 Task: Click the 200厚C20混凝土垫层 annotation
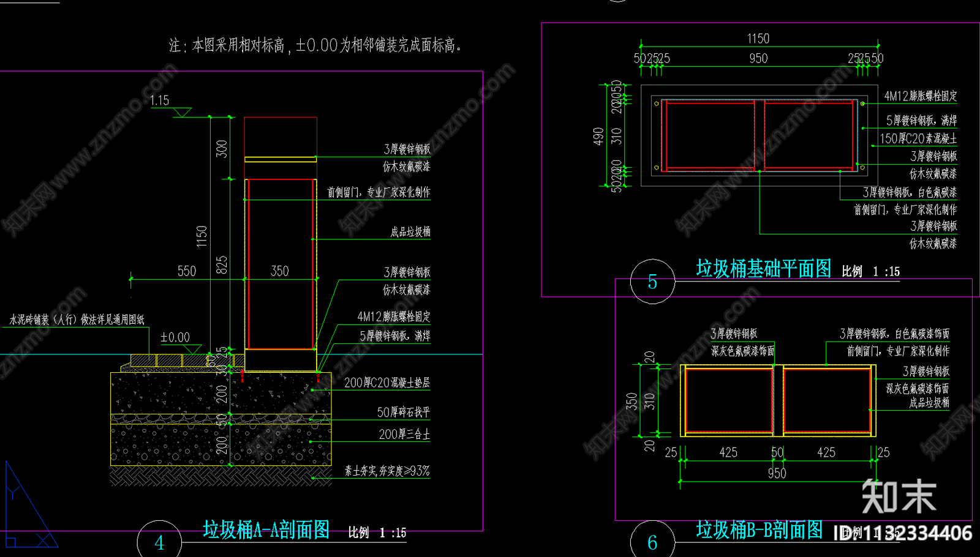pos(387,383)
